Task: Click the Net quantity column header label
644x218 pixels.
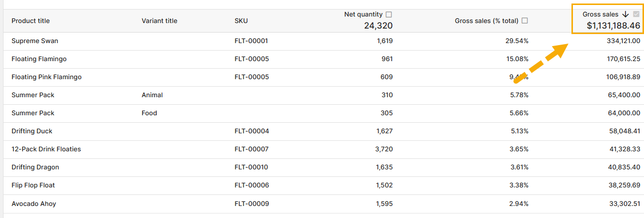Action: pyautogui.click(x=363, y=15)
